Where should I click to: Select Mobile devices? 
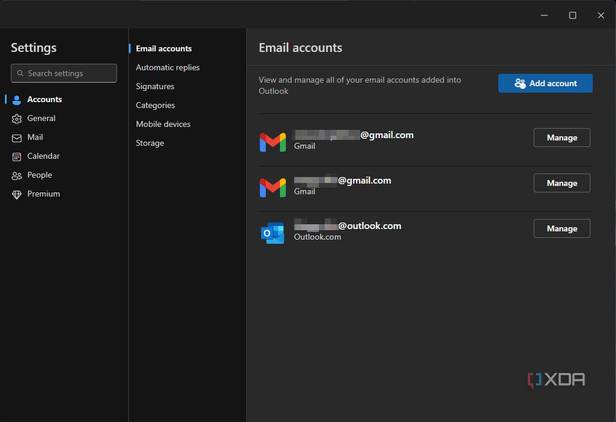163,124
